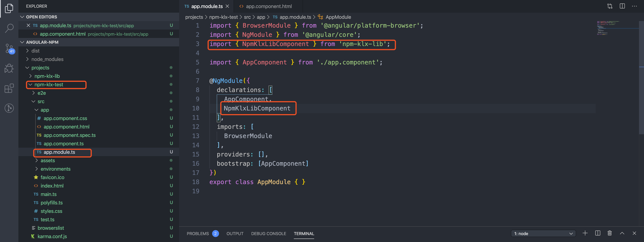Open the Run and Debug view

(x=9, y=68)
